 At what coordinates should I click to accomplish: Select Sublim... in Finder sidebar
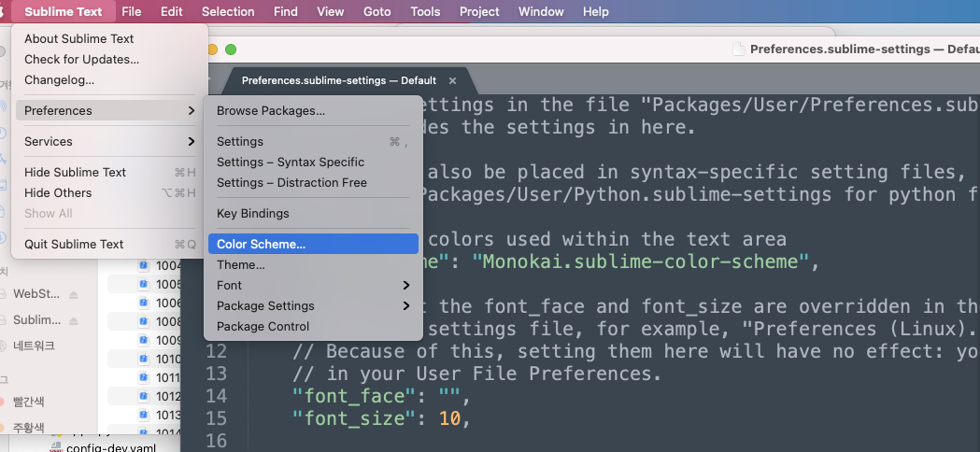click(36, 320)
